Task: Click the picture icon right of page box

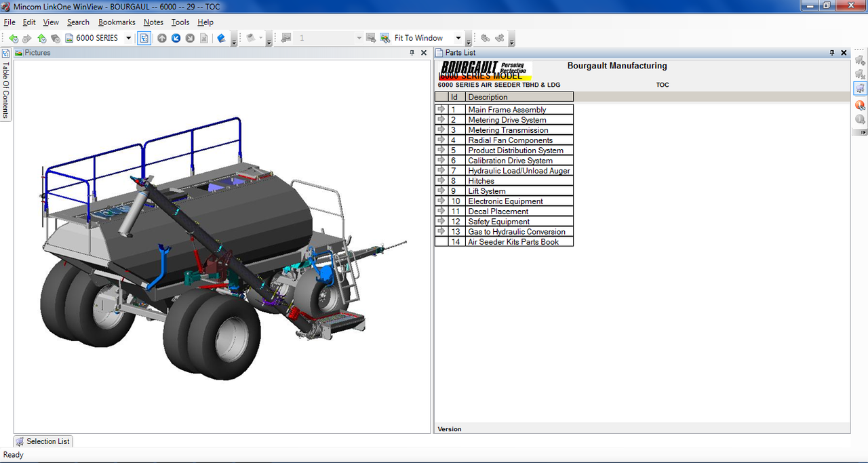Action: click(x=371, y=38)
